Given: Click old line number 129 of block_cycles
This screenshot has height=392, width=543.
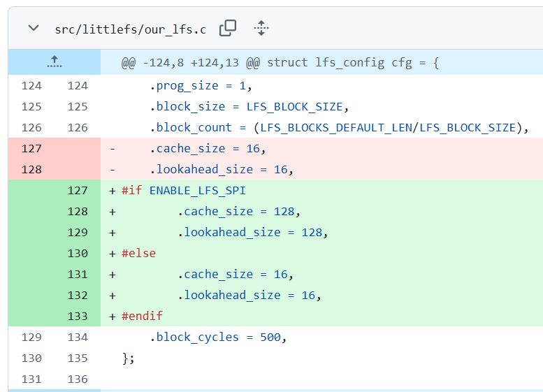Looking at the screenshot, I should click(x=31, y=337).
